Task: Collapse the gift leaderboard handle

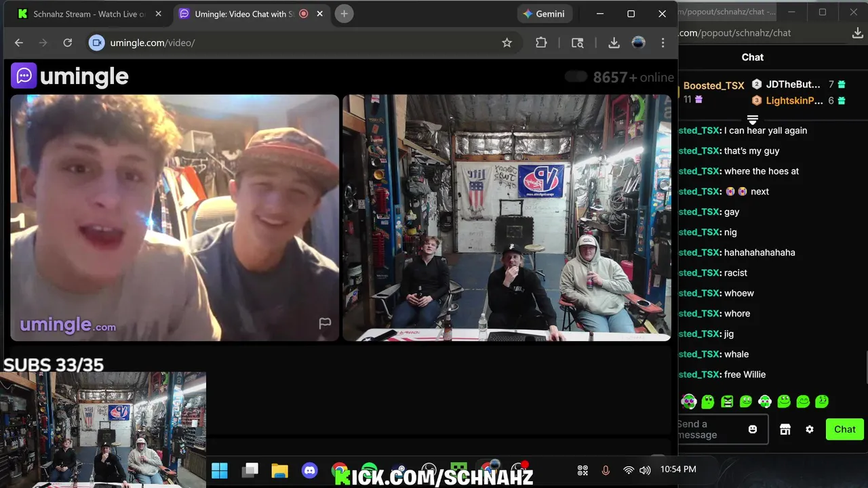Action: (x=753, y=120)
